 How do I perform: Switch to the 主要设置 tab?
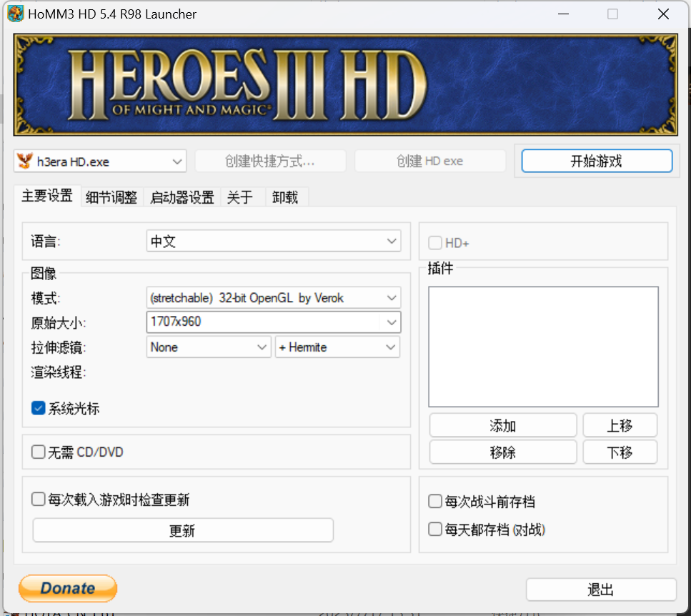click(47, 196)
